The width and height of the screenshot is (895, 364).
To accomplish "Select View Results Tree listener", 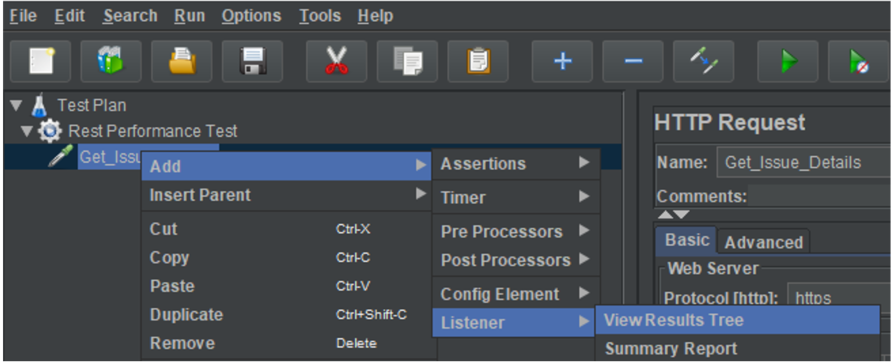I will click(x=737, y=320).
